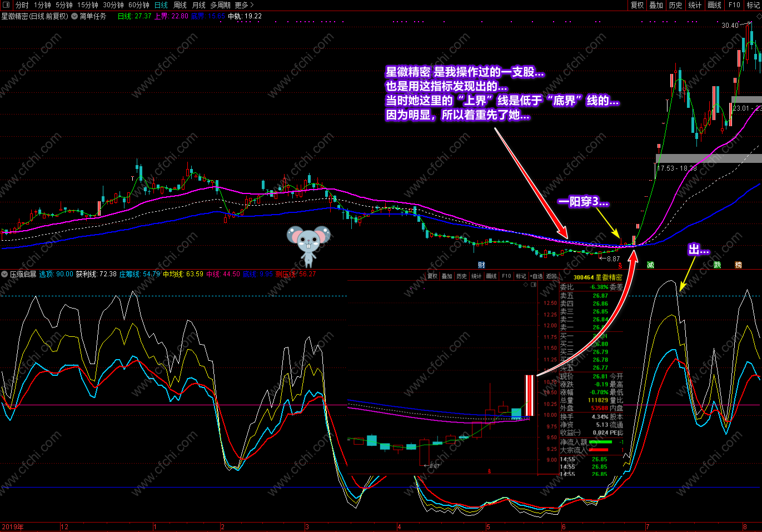Viewport: 762px width, 532px height.
Task: Click 叠加 in the inset chart toolbar
Action: [447, 276]
